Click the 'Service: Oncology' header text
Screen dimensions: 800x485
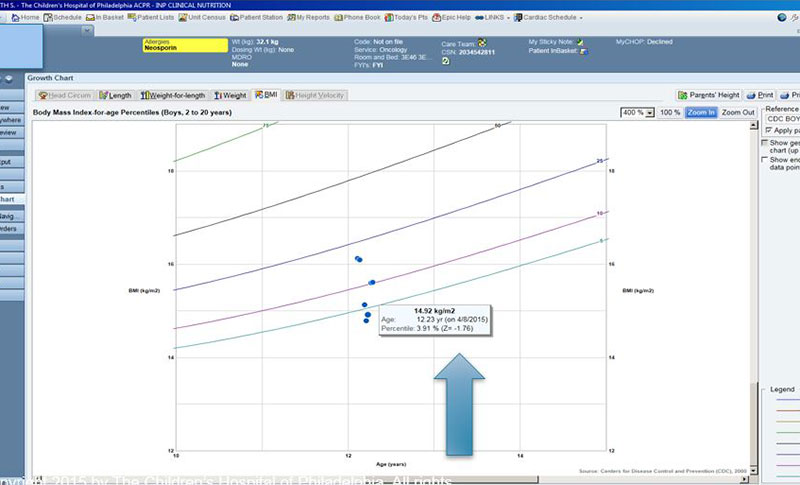[381, 50]
